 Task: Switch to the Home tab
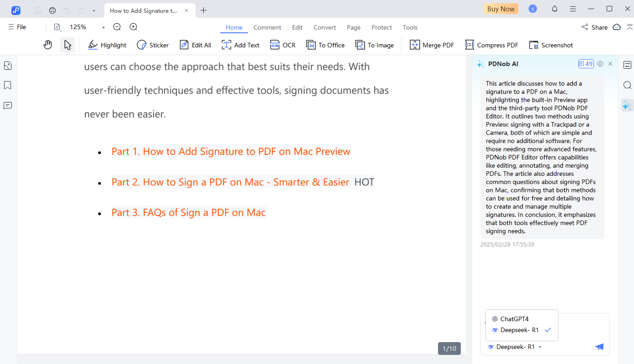tap(234, 27)
